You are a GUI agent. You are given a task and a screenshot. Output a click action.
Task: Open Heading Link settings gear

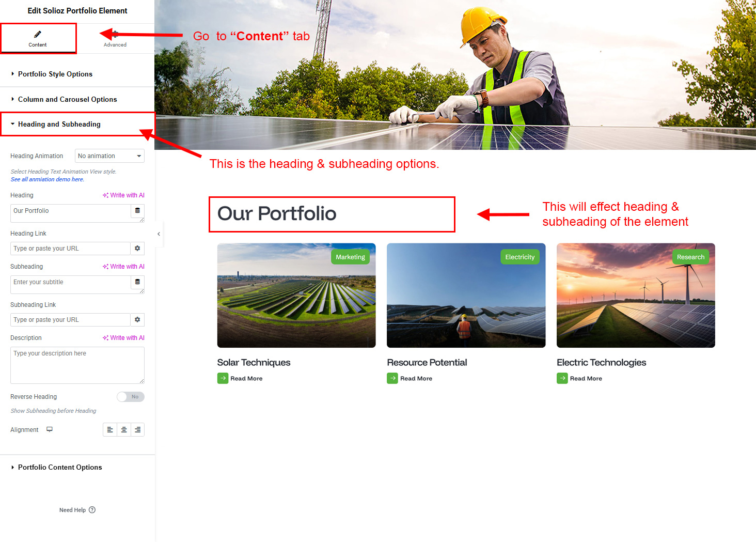tap(137, 249)
